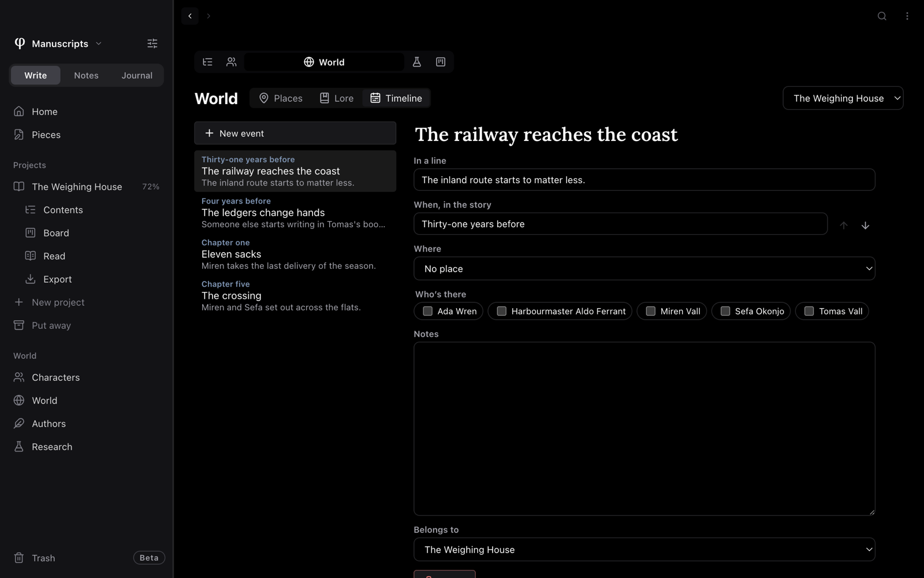Screen dimensions: 924x578
Task: Click into the Notes text area
Action: click(644, 429)
